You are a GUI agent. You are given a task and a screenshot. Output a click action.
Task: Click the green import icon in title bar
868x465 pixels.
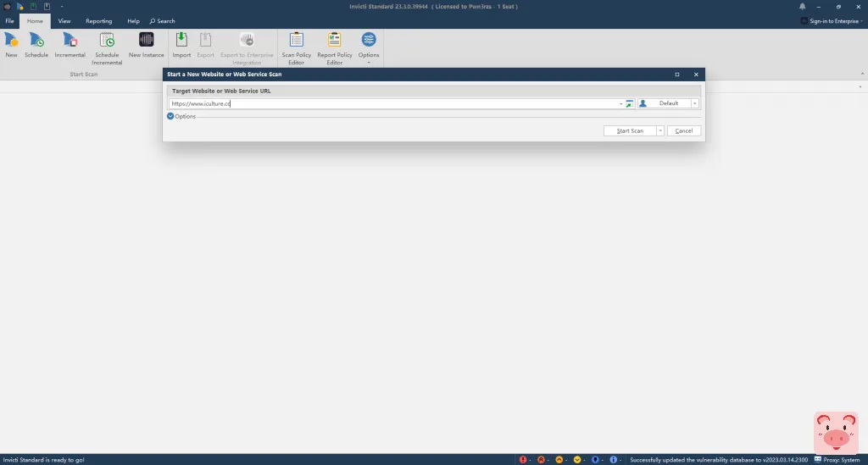pos(34,7)
